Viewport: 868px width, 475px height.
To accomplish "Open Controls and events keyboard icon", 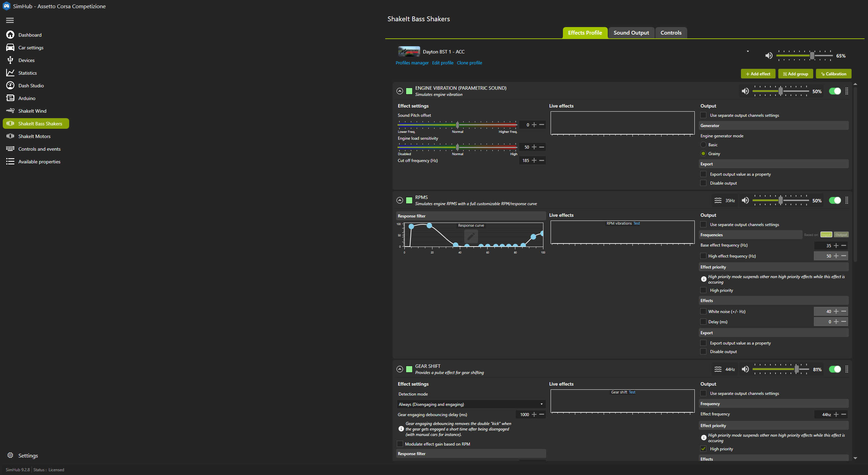I will click(10, 149).
